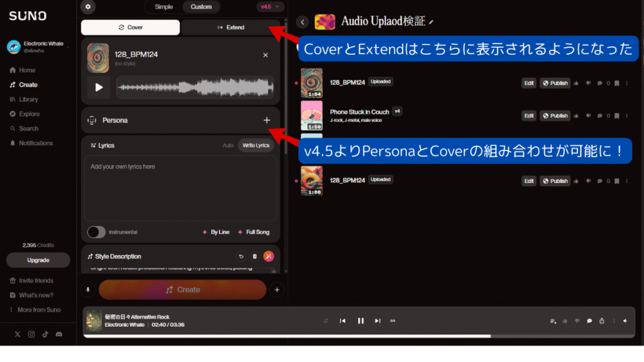Skip to the previous track in player

point(343,321)
